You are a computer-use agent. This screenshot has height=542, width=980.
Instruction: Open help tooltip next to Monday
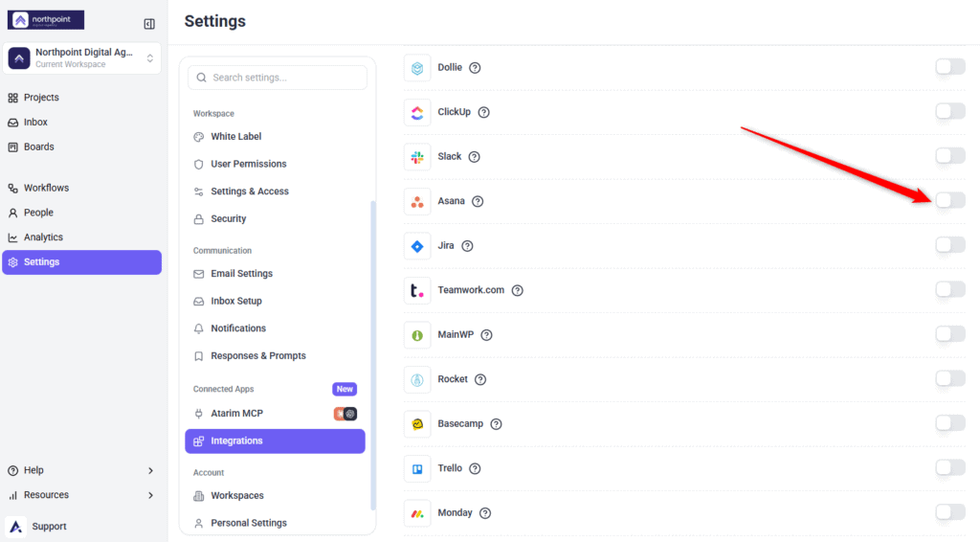click(x=485, y=513)
